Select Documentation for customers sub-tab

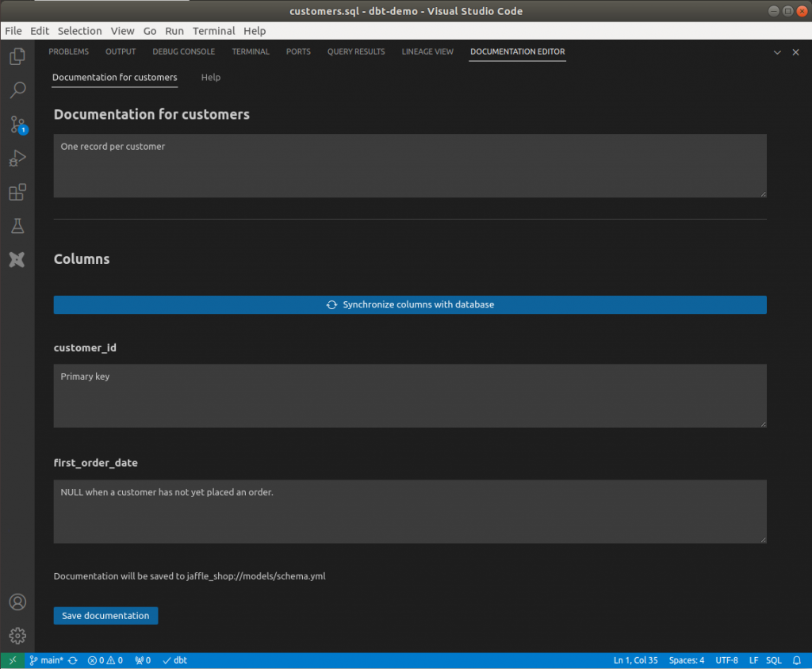[114, 77]
